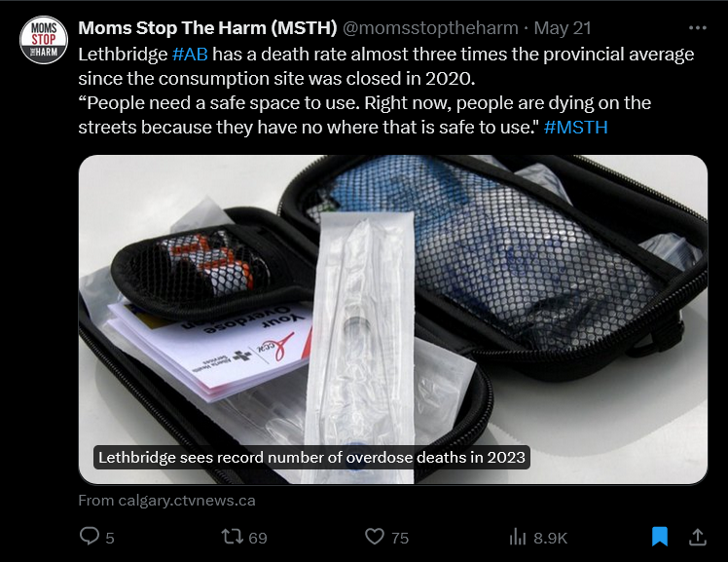Click the reply speech bubble icon
The width and height of the screenshot is (728, 562).
90,536
